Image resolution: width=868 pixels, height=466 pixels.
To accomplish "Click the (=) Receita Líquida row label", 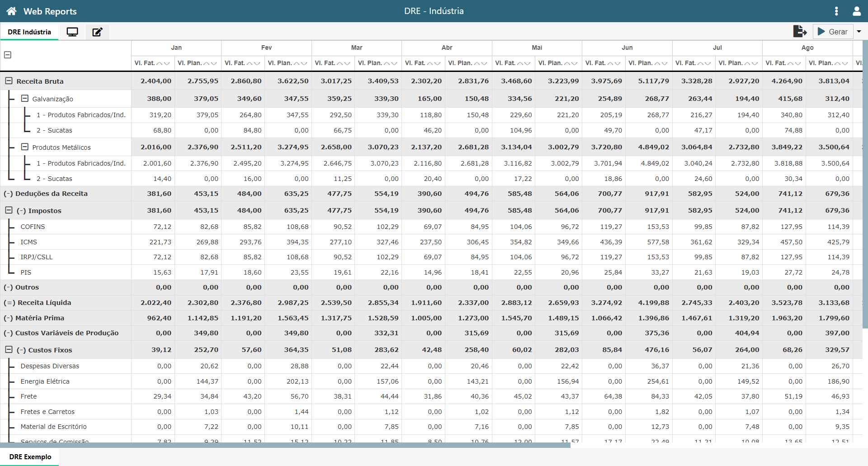I will pyautogui.click(x=38, y=303).
